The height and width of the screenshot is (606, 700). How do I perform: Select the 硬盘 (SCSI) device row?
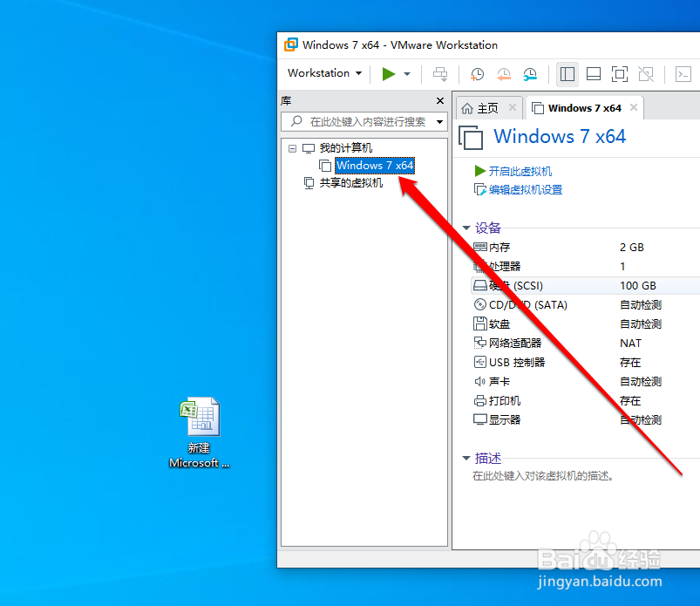coord(585,286)
